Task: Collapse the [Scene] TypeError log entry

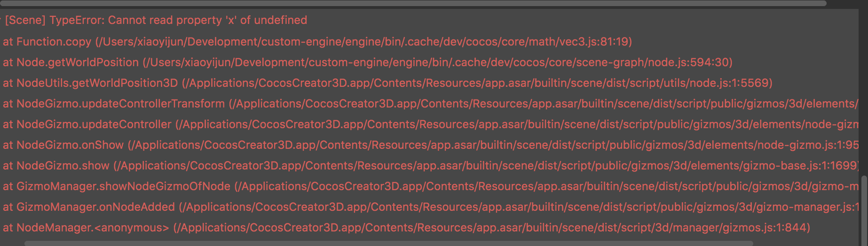Action: 1,21
